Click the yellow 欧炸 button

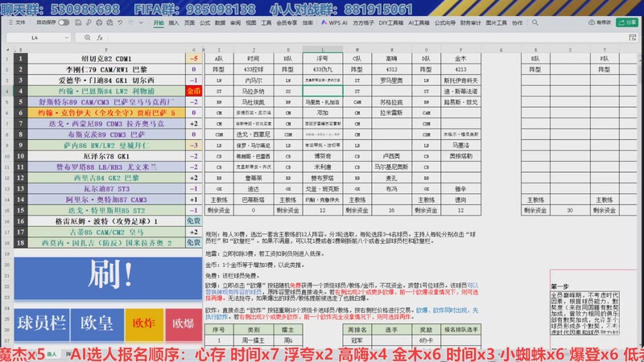pos(144,324)
